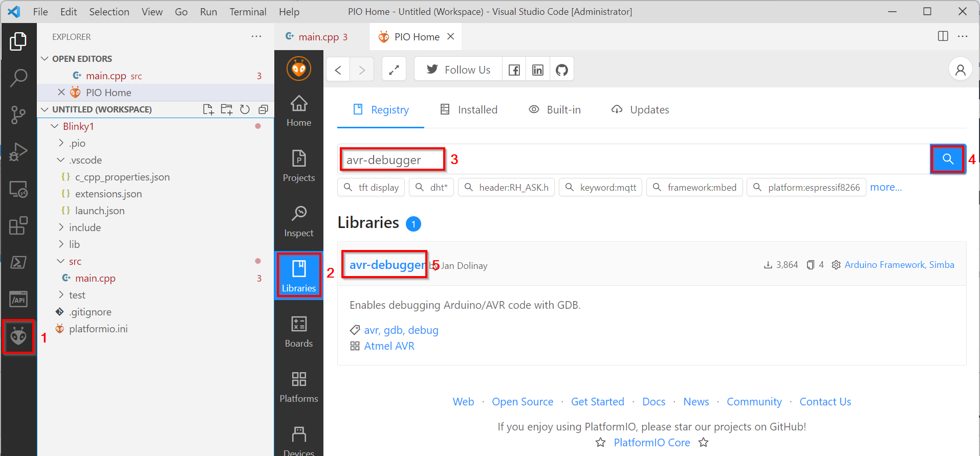Open the avr-debugger library link
Viewport: 980px width, 456px height.
(387, 265)
